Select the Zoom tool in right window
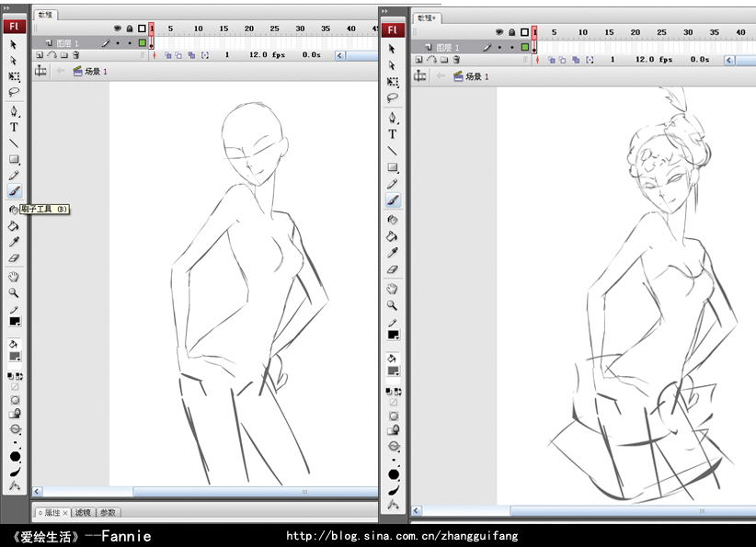Image resolution: width=756 pixels, height=547 pixels. pyautogui.click(x=393, y=305)
